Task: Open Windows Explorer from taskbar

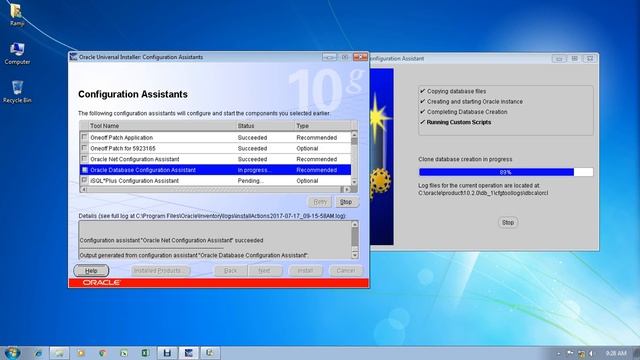Action: [60, 353]
